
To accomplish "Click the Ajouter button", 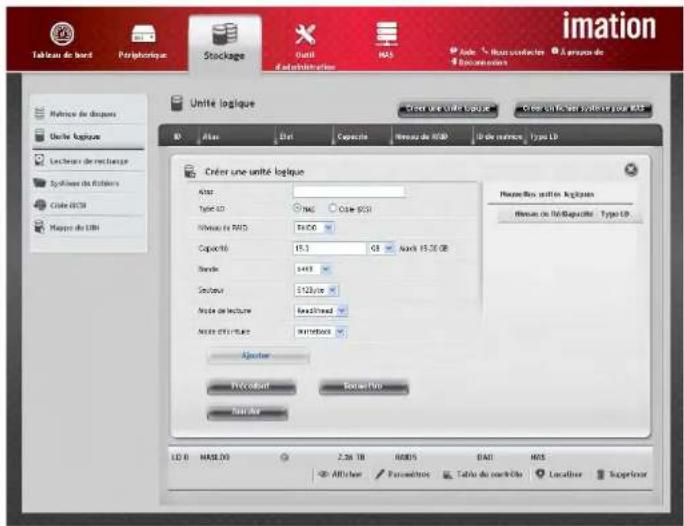I will 258,356.
